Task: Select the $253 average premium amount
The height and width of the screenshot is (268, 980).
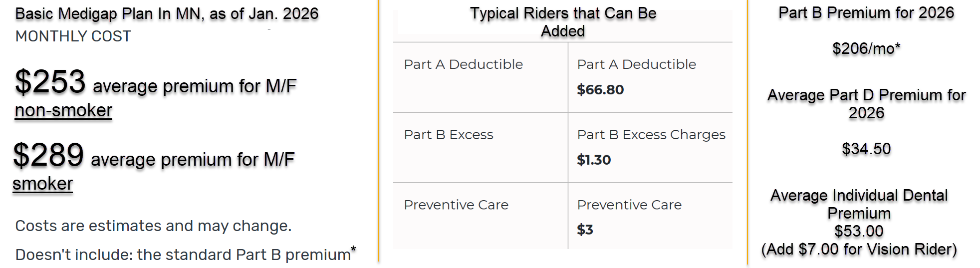Action: (50, 82)
